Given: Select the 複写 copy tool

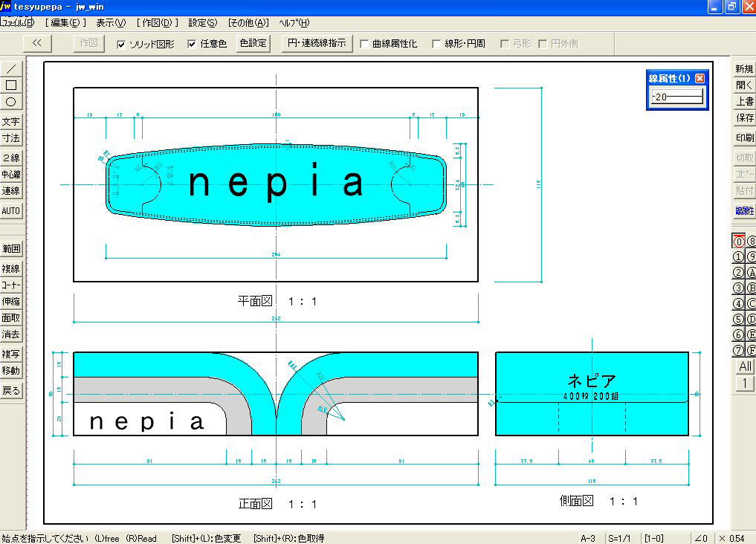Looking at the screenshot, I should [11, 354].
